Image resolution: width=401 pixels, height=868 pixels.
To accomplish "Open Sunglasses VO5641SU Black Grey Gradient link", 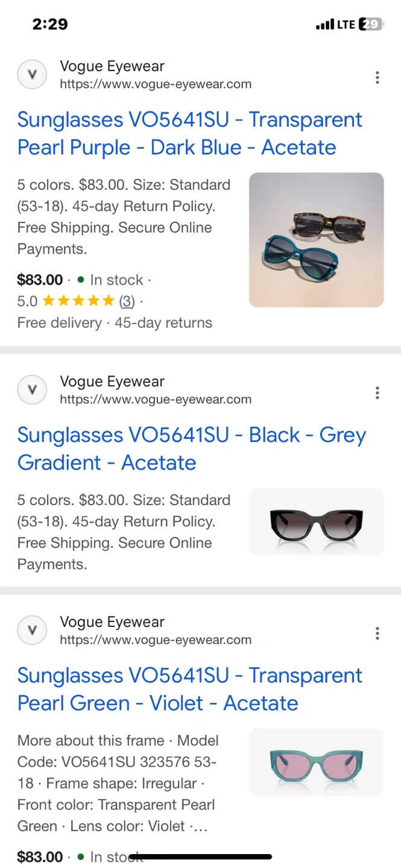I will [191, 448].
